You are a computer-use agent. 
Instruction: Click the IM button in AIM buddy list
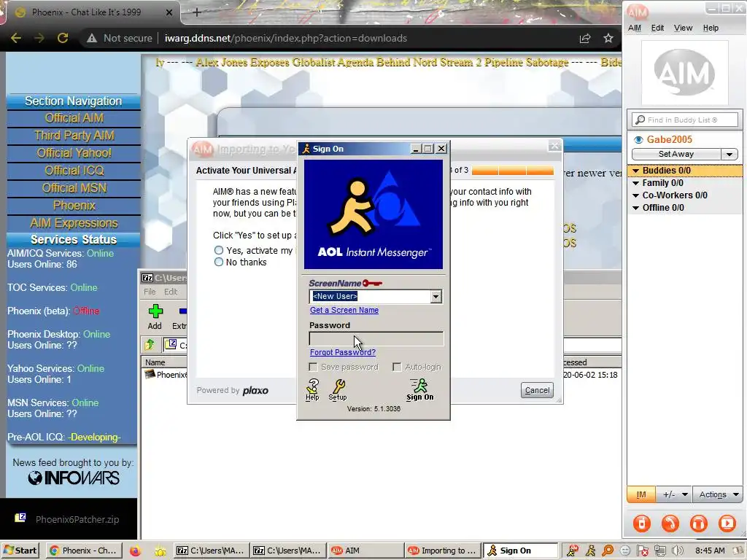[x=641, y=495]
